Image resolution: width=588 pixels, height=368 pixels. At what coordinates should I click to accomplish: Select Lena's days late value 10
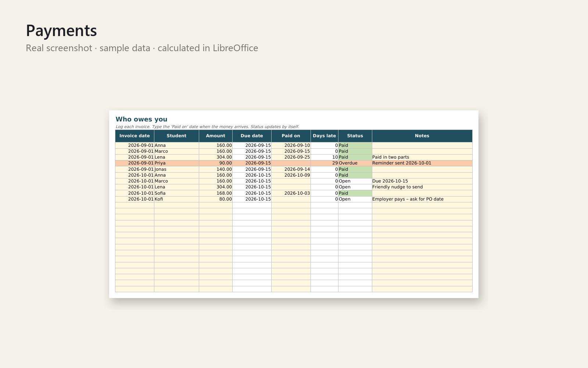click(x=325, y=157)
